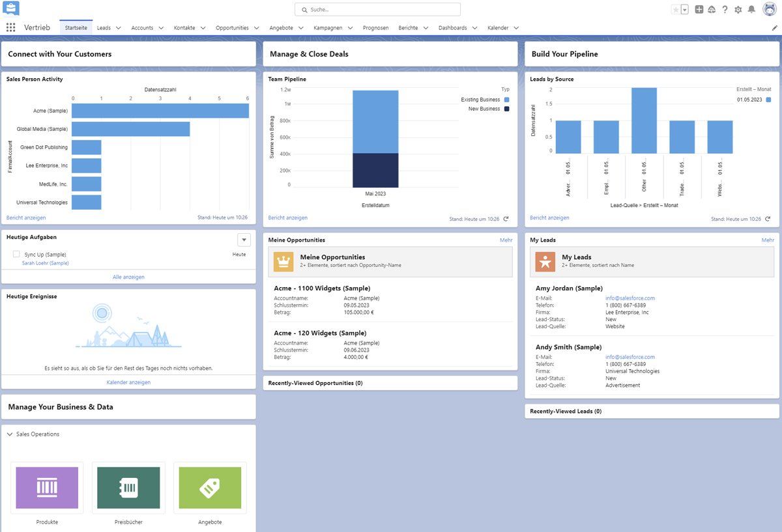Open the Leads navigation dropdown arrow
This screenshot has height=532, width=782.
[117, 27]
